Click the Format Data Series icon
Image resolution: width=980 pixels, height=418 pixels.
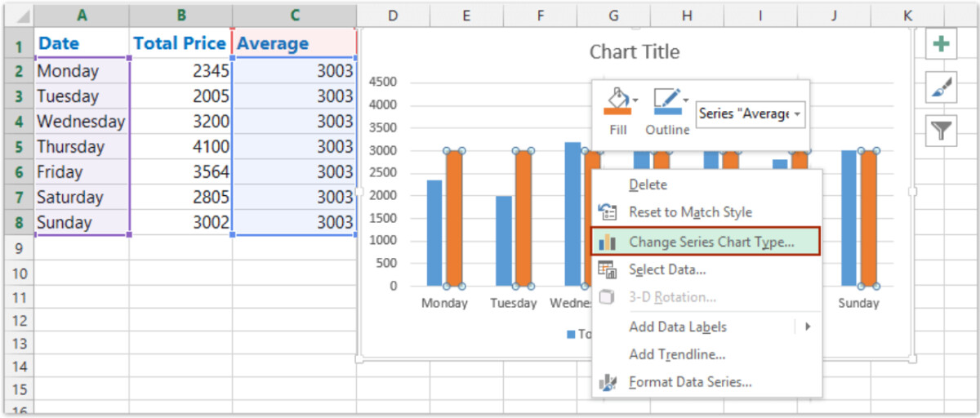pos(607,382)
